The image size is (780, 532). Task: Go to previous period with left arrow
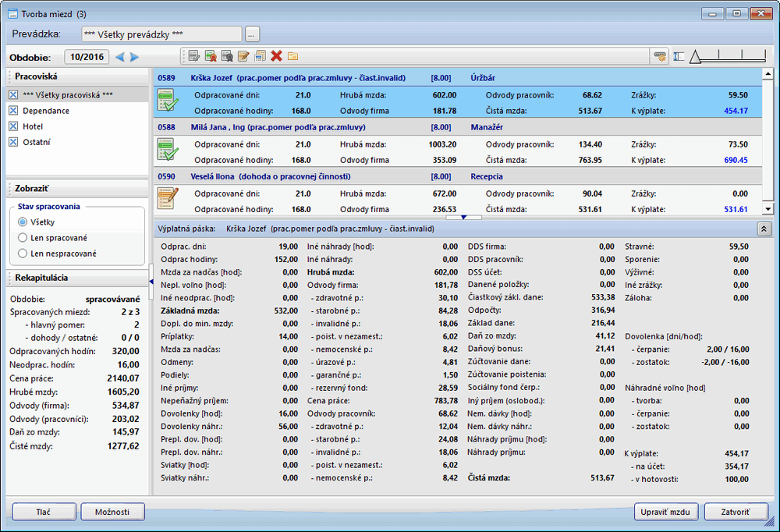coord(120,57)
